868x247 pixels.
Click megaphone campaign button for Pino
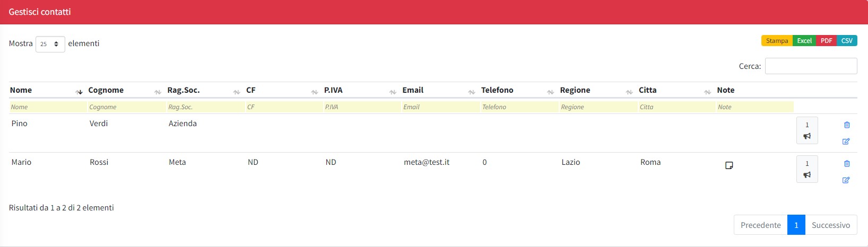pyautogui.click(x=807, y=130)
